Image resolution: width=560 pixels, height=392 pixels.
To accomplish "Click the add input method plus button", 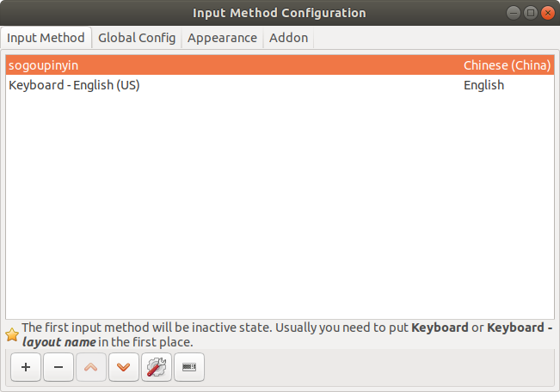I will [26, 367].
